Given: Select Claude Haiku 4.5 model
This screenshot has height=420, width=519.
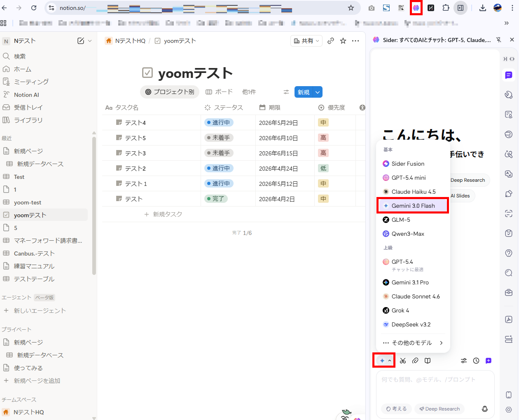Looking at the screenshot, I should [413, 192].
